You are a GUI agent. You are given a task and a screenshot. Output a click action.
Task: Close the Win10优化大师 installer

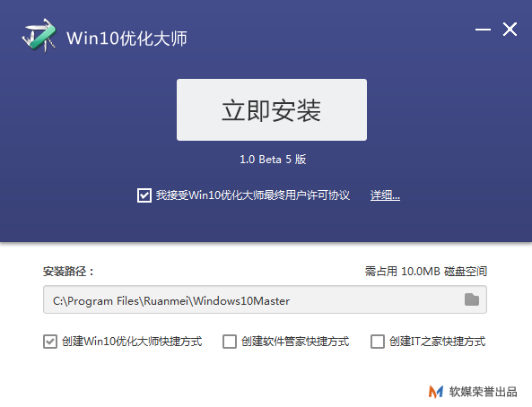point(510,30)
